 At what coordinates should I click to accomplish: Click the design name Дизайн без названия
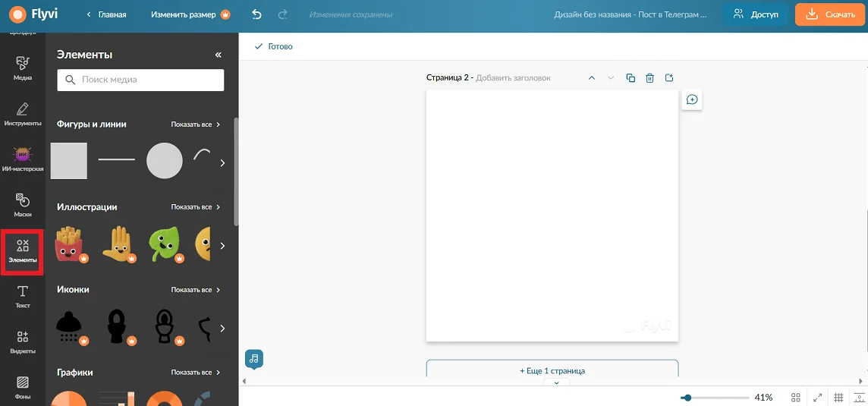pos(631,15)
